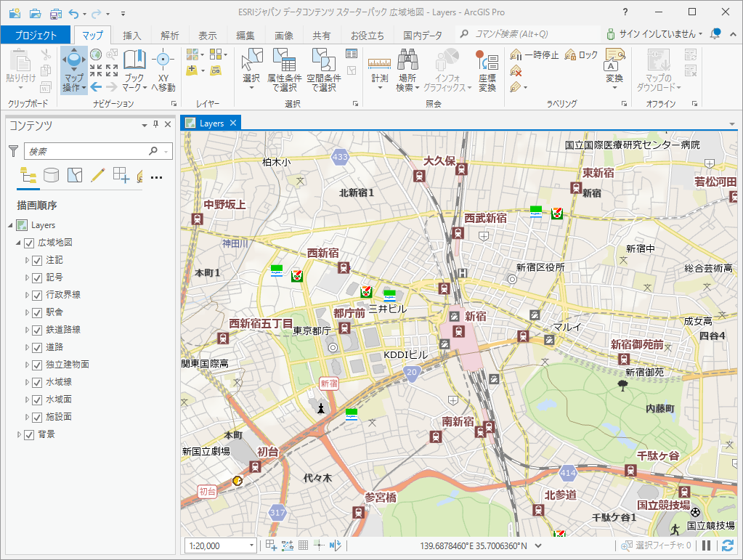Expand the 施設面 layer node
Image resolution: width=743 pixels, height=560 pixels.
(x=27, y=417)
